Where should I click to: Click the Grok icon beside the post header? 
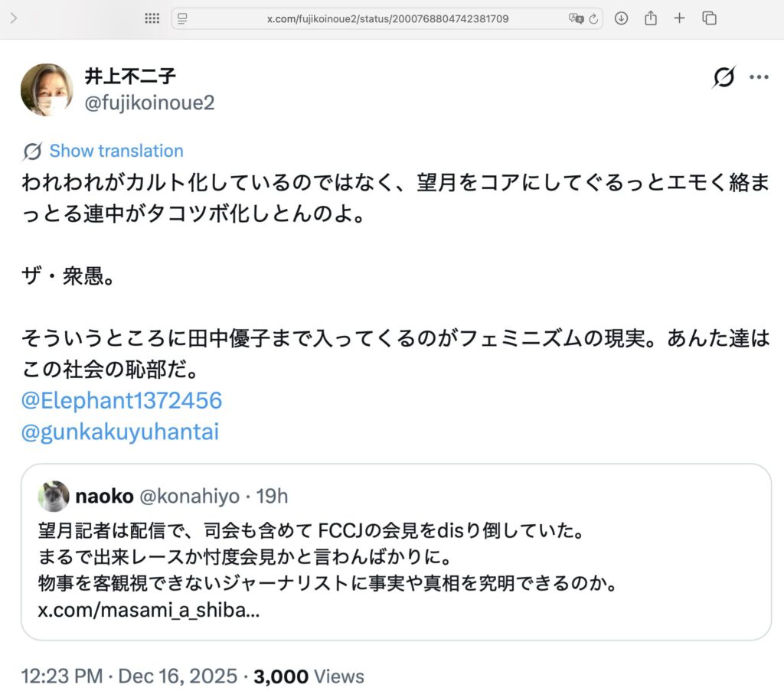pyautogui.click(x=724, y=77)
